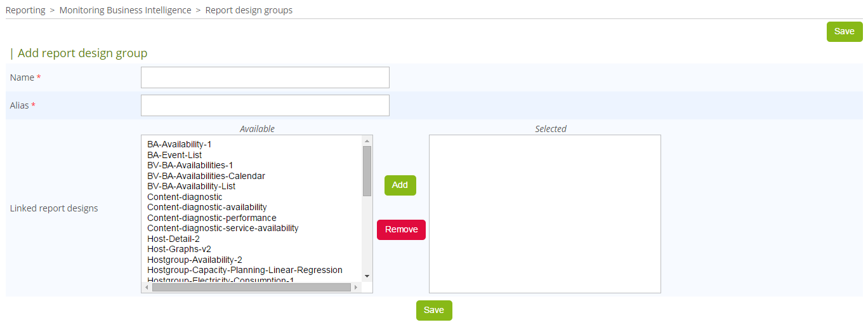Select Host-Graphs-v2 report design

[179, 249]
